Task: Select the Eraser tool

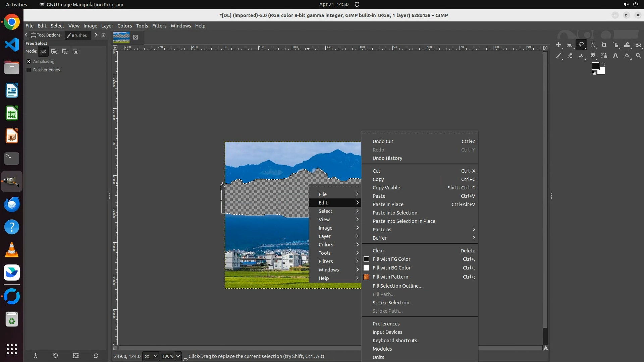Action: coord(570,56)
